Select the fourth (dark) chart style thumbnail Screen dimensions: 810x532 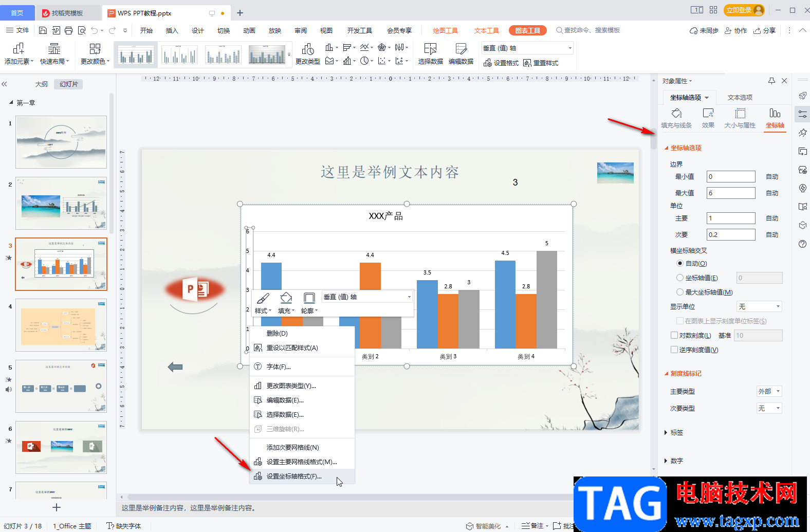coord(267,54)
